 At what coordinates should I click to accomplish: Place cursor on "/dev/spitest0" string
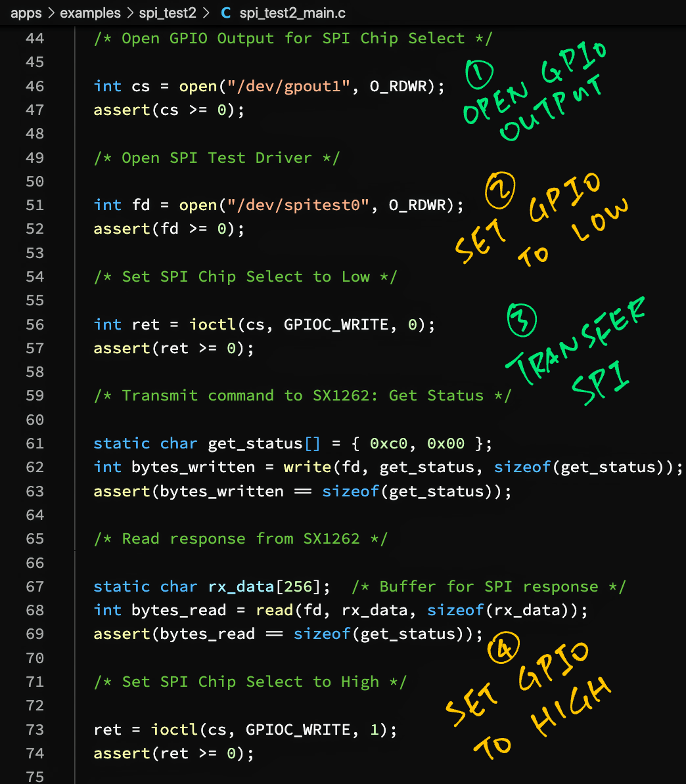point(298,205)
